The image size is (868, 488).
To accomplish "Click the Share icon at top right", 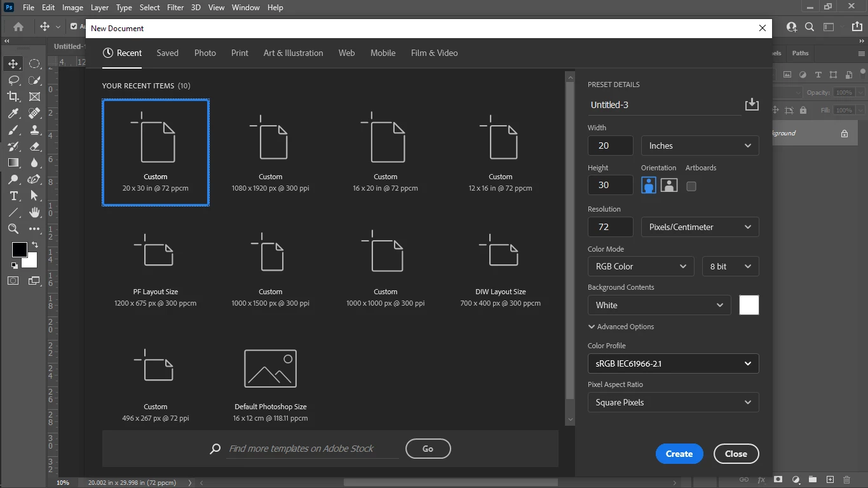I will click(857, 27).
